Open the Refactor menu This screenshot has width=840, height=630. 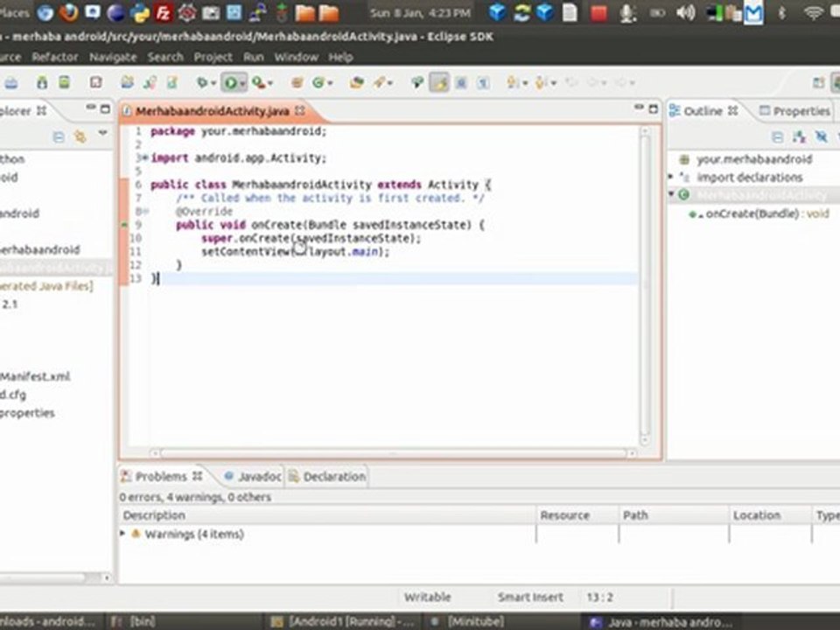pos(55,57)
